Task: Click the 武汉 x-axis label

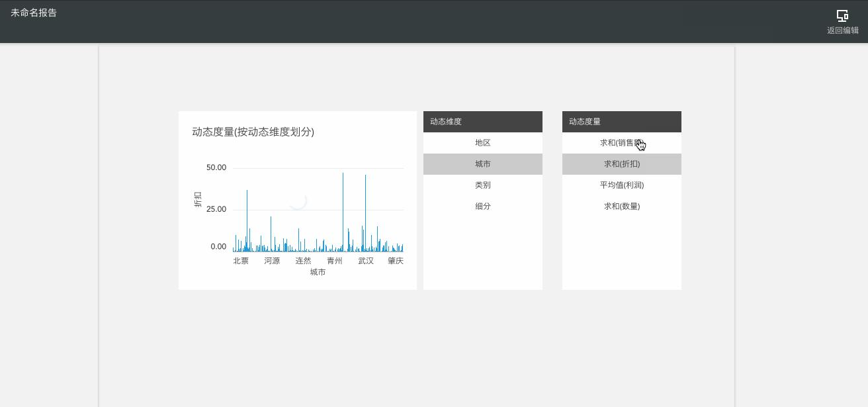Action: (x=366, y=261)
